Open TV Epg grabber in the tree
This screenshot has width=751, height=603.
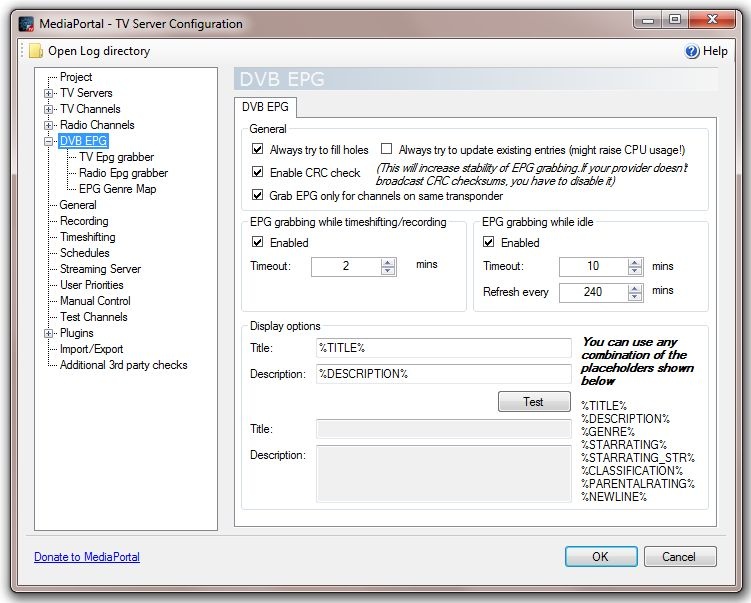(116, 157)
